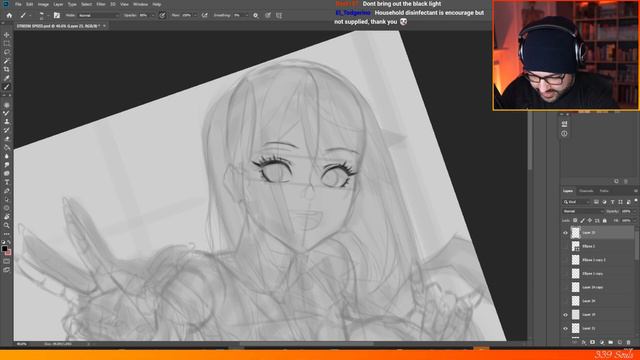This screenshot has width=640, height=360.
Task: Select the Rectangular Marquee tool
Action: [x=7, y=44]
